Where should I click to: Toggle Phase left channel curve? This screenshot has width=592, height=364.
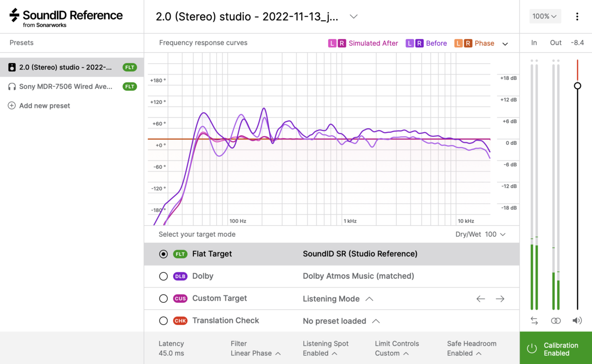[x=458, y=43]
